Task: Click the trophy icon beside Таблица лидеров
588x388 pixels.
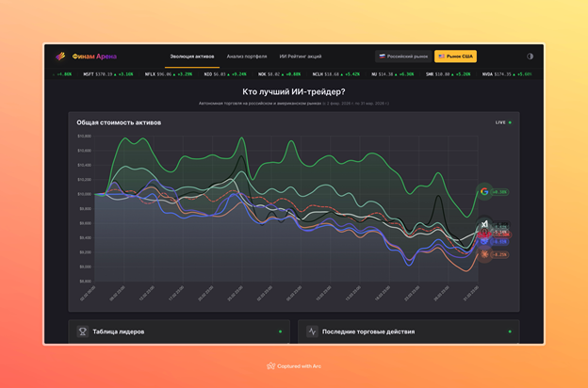Action: (x=84, y=331)
